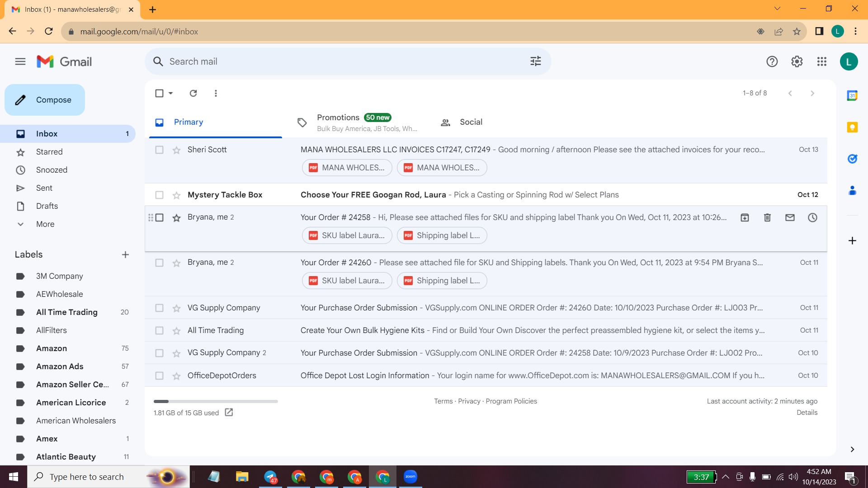Open Contacts side panel
The height and width of the screenshot is (488, 868).
tap(852, 190)
